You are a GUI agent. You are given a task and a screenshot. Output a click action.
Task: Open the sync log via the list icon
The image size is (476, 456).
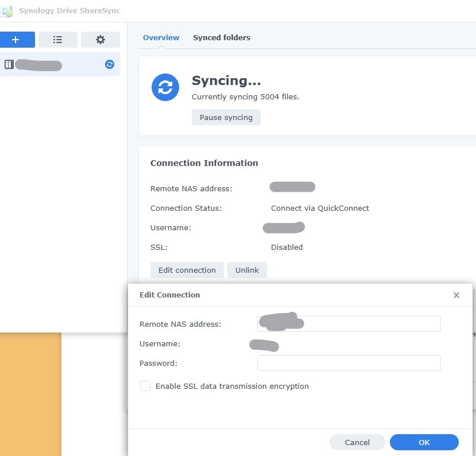point(57,40)
